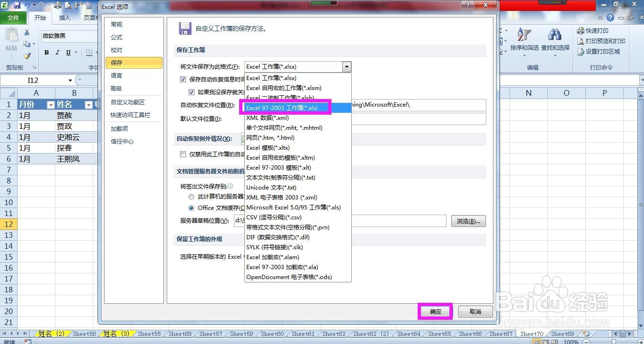Viewport: 644px width, 344px height.
Task: Click the insert new sheet tab icon
Action: (586, 334)
